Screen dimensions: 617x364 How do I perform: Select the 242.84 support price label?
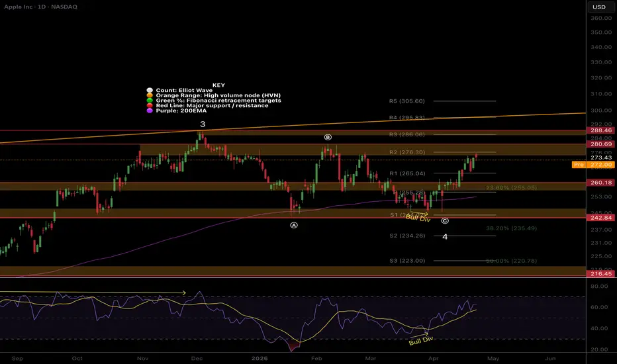pyautogui.click(x=600, y=218)
